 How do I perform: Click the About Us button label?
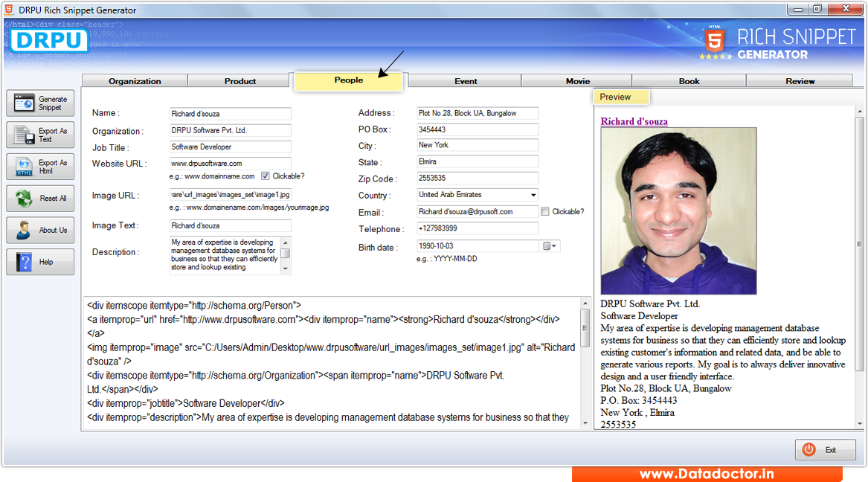pos(53,230)
